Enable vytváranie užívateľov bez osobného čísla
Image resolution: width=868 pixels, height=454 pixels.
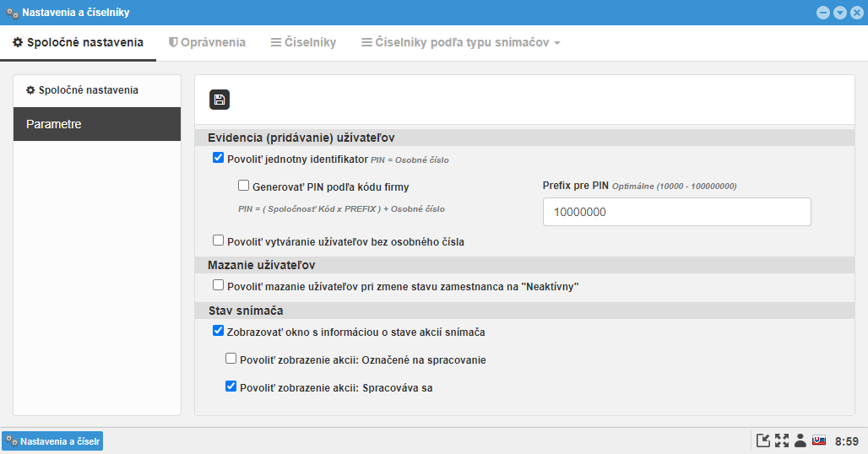(x=218, y=241)
